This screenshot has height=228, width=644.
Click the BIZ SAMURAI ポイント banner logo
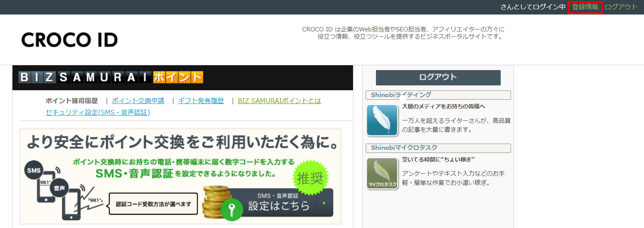111,77
